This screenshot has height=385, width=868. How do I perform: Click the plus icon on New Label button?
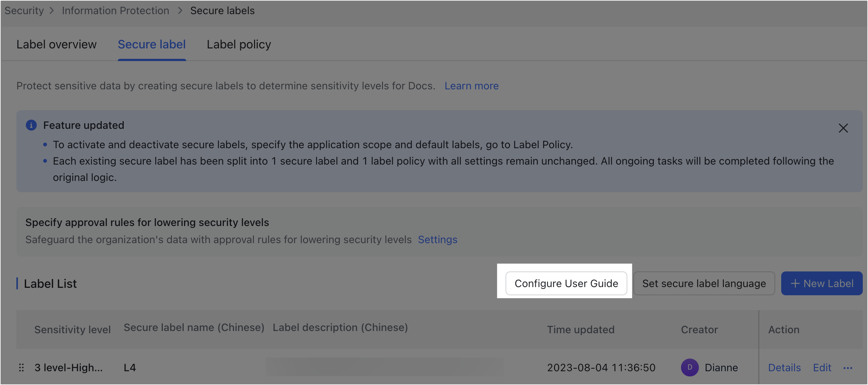pyautogui.click(x=795, y=283)
